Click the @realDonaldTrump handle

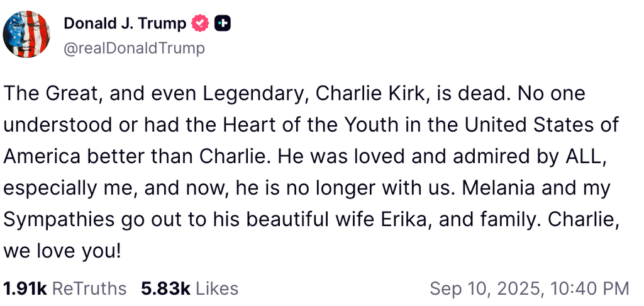coord(134,48)
